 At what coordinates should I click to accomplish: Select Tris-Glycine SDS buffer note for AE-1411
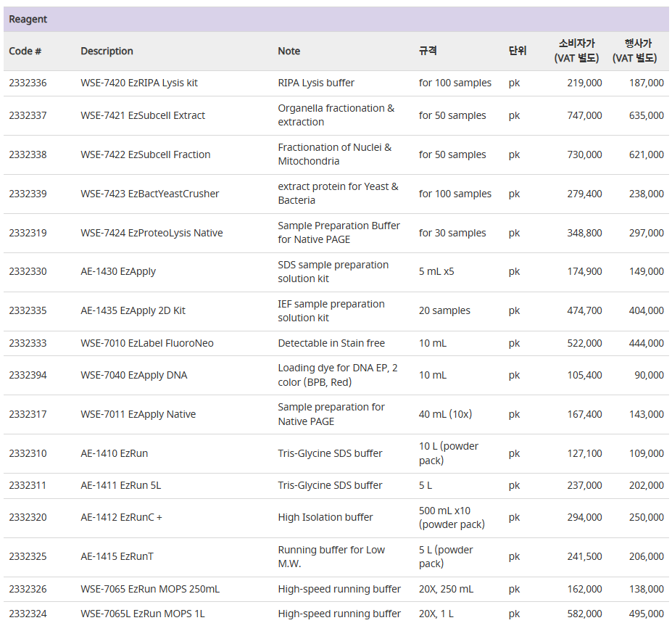point(330,485)
